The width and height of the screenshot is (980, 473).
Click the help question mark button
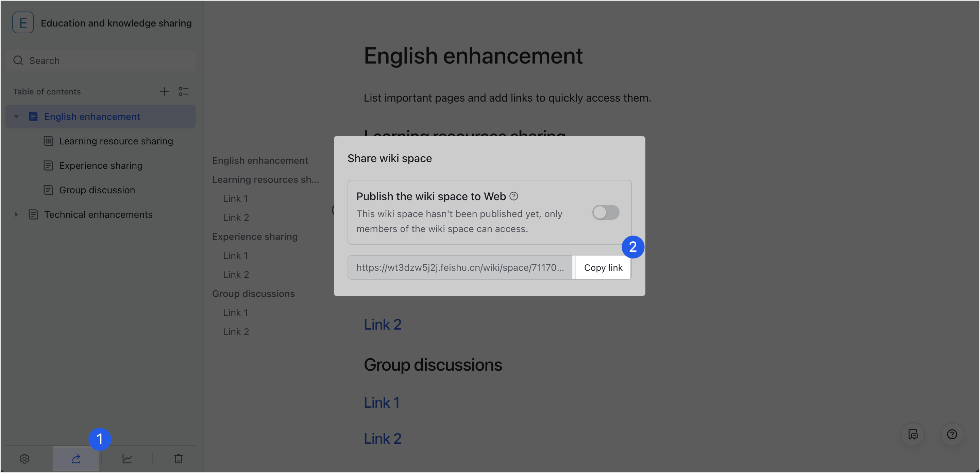point(952,434)
